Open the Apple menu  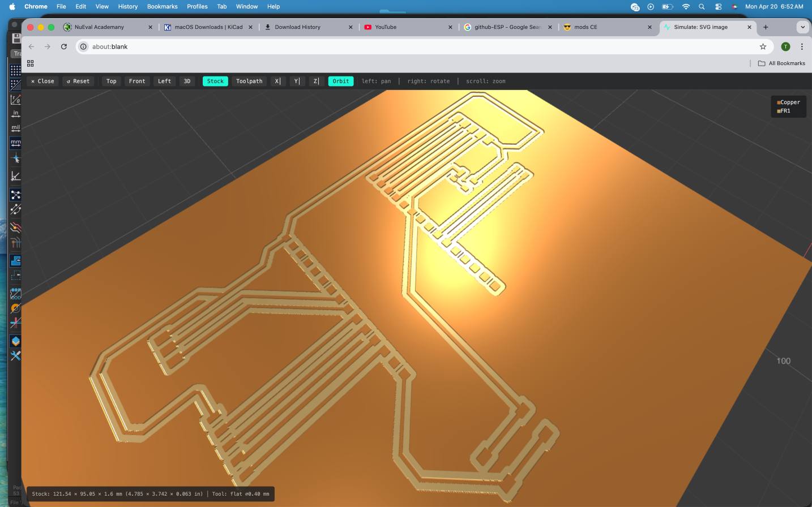coord(12,7)
